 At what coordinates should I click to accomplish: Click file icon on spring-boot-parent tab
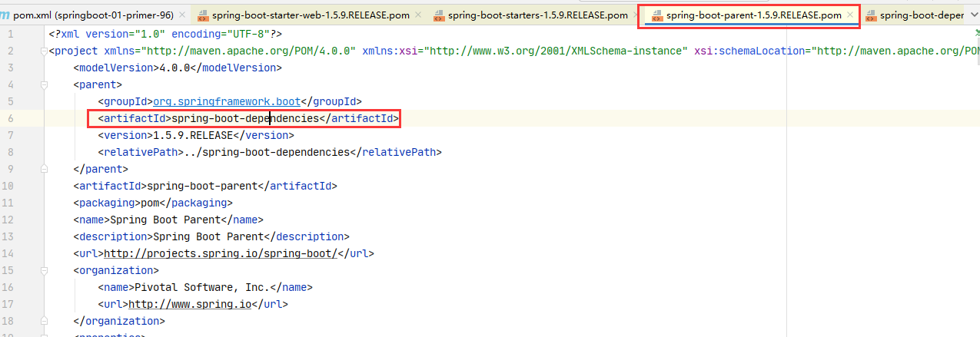(656, 15)
